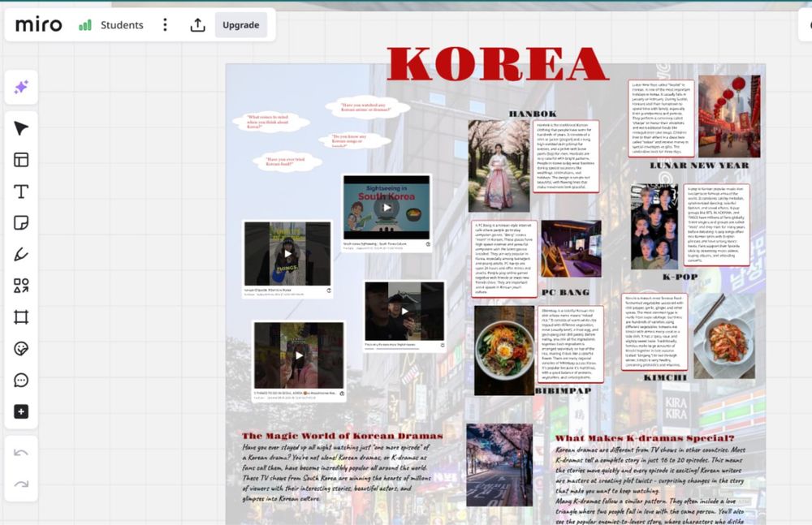Open the Shapes tool

click(x=21, y=286)
